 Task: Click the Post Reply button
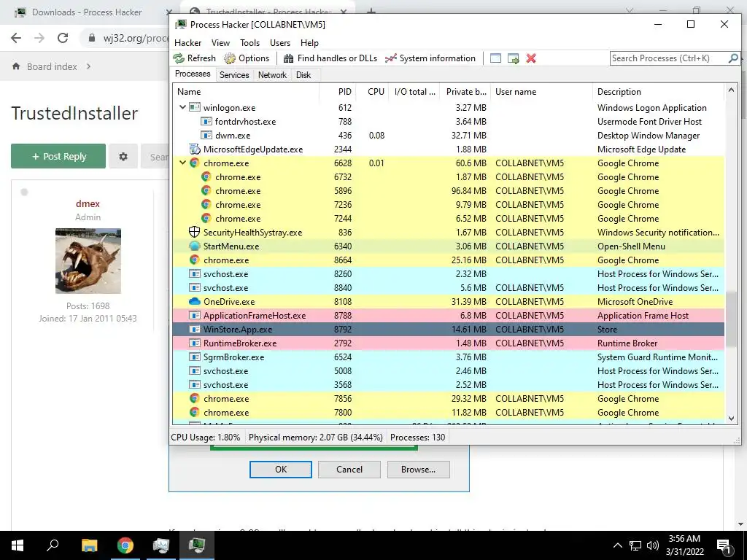click(x=58, y=156)
